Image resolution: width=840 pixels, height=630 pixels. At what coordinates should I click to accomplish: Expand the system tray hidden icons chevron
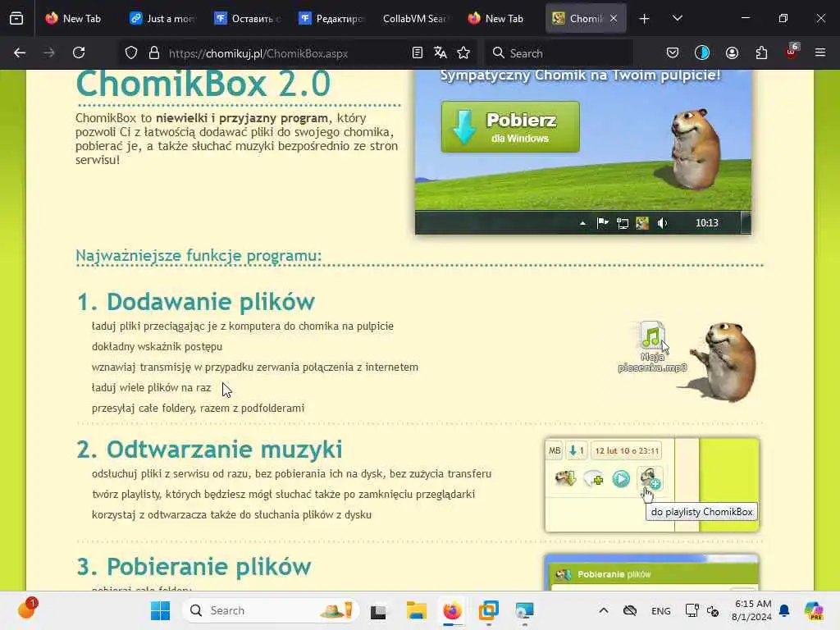603,610
